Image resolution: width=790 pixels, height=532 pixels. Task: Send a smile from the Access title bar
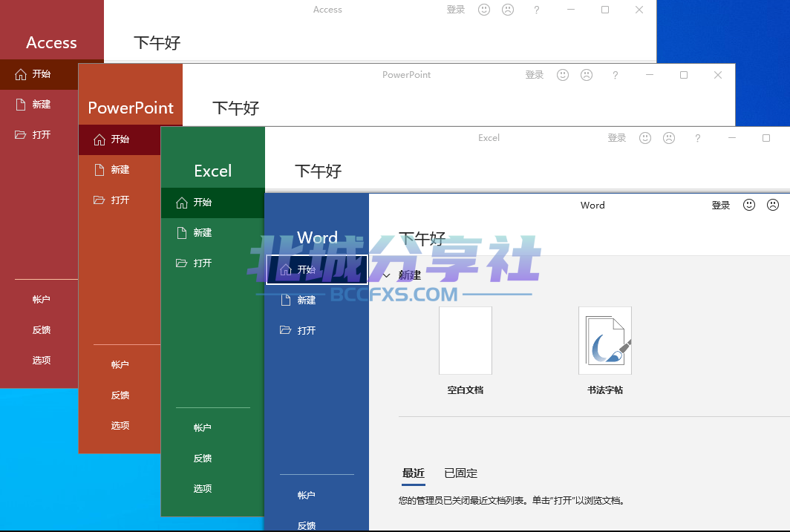(x=484, y=10)
